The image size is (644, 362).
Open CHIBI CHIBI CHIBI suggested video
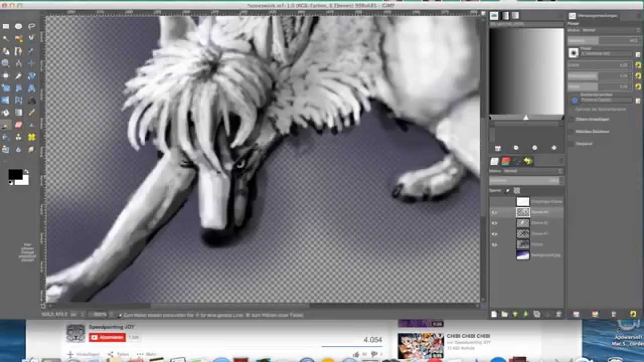click(468, 336)
